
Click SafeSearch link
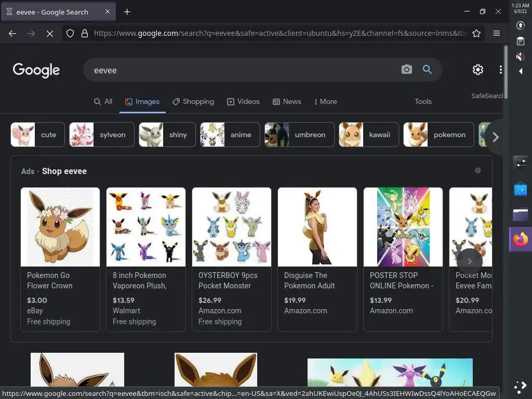click(487, 96)
